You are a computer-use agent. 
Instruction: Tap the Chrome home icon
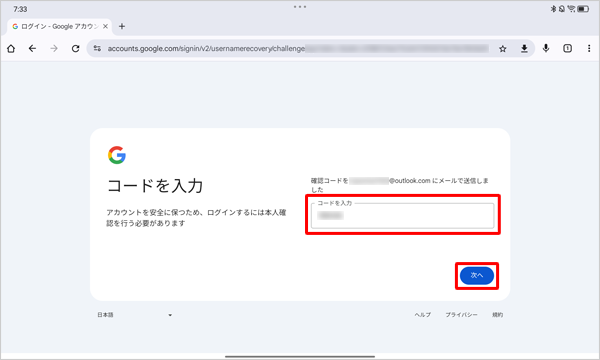(11, 49)
